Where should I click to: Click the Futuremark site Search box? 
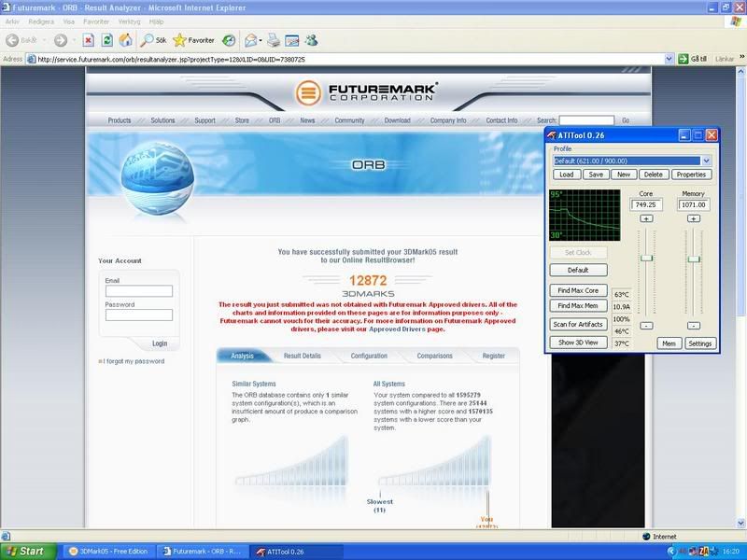[586, 120]
